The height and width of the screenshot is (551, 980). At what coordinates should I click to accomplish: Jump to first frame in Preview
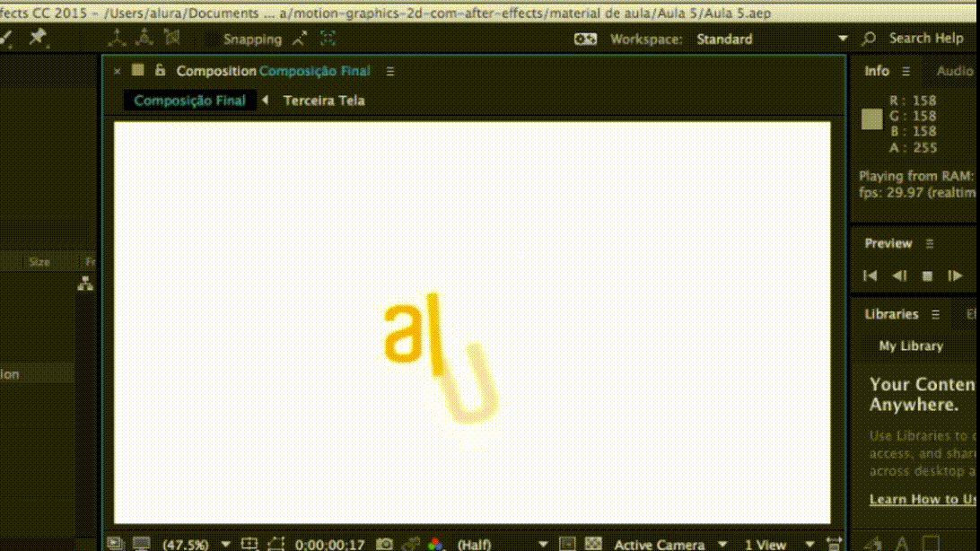coord(870,276)
